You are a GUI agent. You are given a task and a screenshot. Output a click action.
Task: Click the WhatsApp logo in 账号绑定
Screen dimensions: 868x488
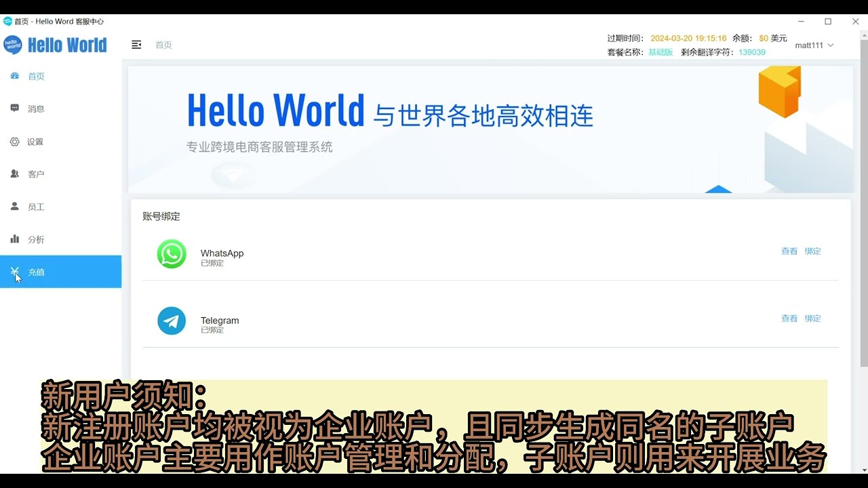[x=172, y=254]
